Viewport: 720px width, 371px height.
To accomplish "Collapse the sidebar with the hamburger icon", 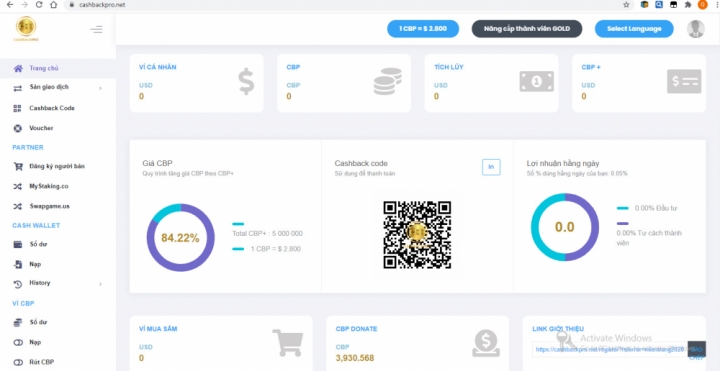I will pyautogui.click(x=96, y=30).
